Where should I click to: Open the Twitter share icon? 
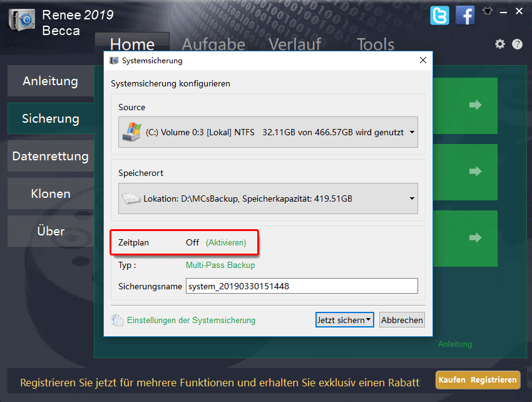439,16
